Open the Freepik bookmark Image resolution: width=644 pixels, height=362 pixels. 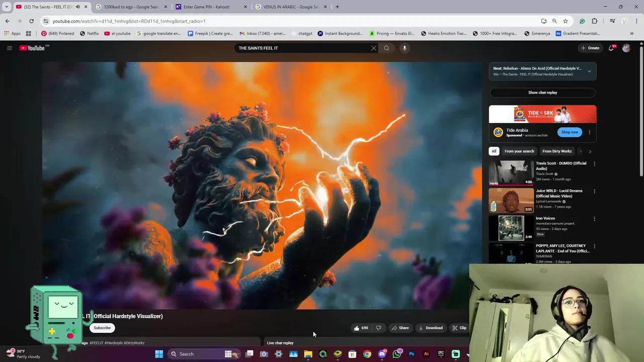[x=210, y=34]
